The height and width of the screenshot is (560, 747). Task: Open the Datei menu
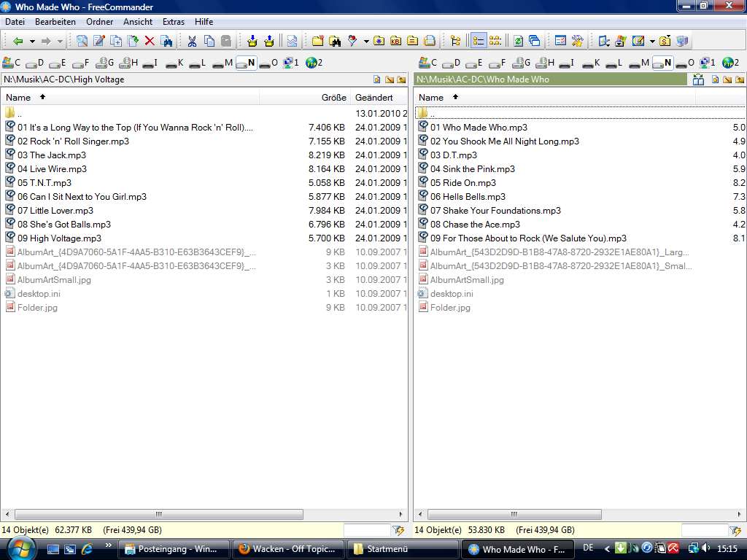coord(15,21)
